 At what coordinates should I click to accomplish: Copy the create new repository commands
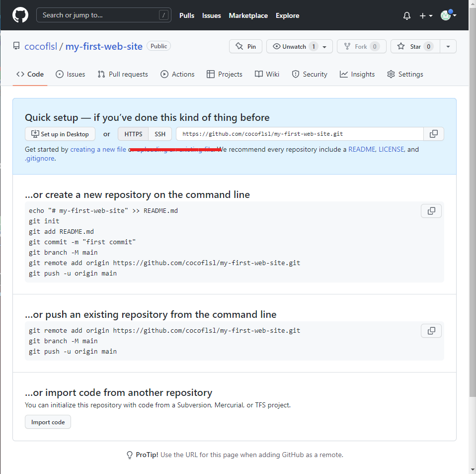[x=431, y=211]
